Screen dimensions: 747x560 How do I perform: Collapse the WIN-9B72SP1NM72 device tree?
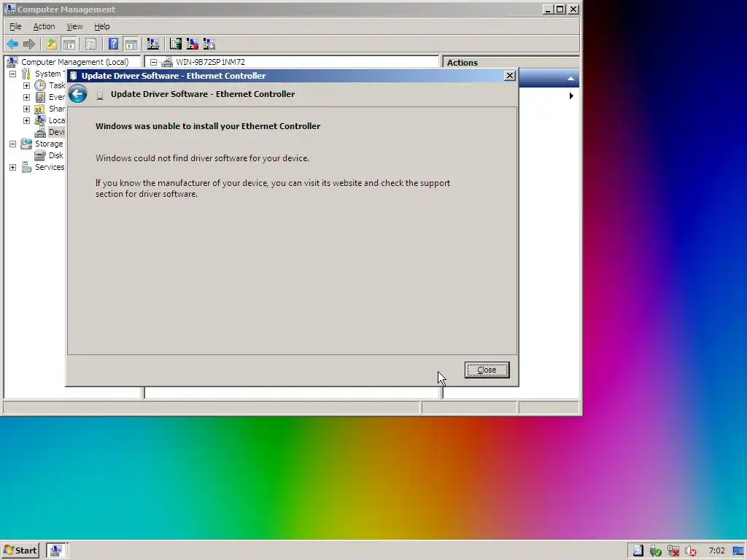tap(153, 62)
